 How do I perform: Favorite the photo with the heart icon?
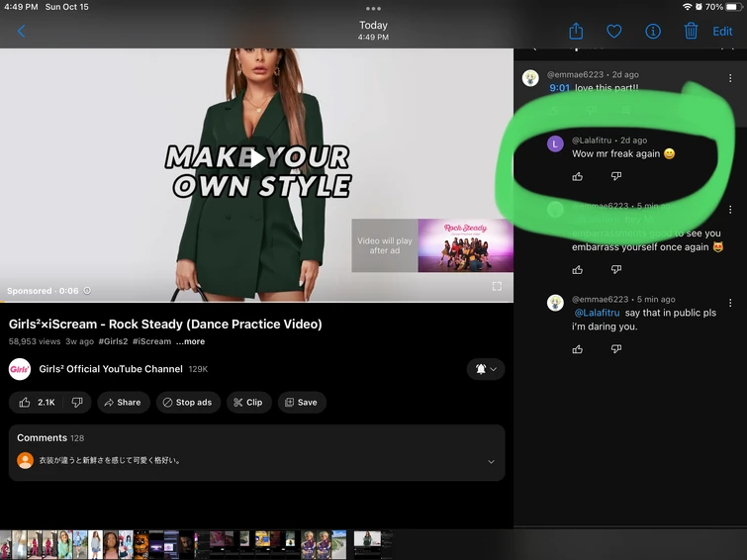pyautogui.click(x=613, y=32)
